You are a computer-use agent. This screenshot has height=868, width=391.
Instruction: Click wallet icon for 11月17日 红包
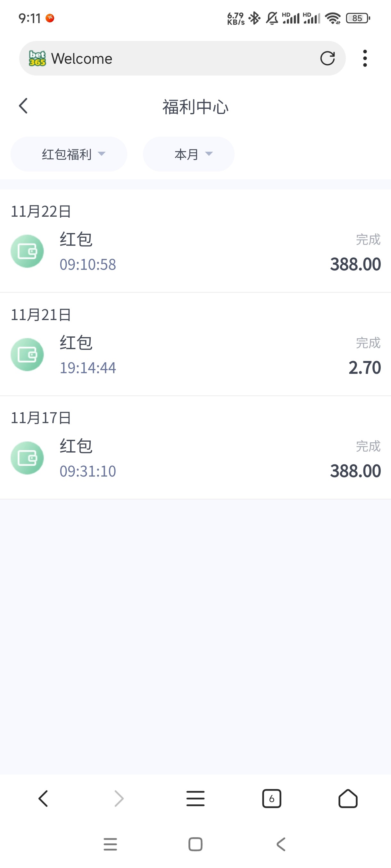coord(27,458)
